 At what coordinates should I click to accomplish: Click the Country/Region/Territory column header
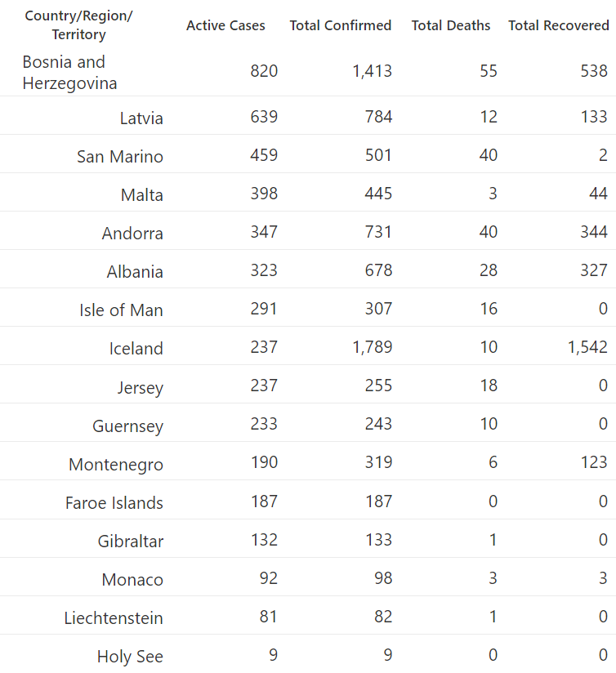point(79,25)
